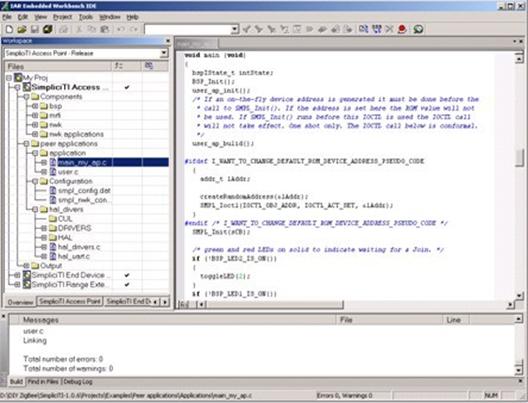Click the Save All toolbar icon
The image size is (528, 403).
pyautogui.click(x=47, y=29)
